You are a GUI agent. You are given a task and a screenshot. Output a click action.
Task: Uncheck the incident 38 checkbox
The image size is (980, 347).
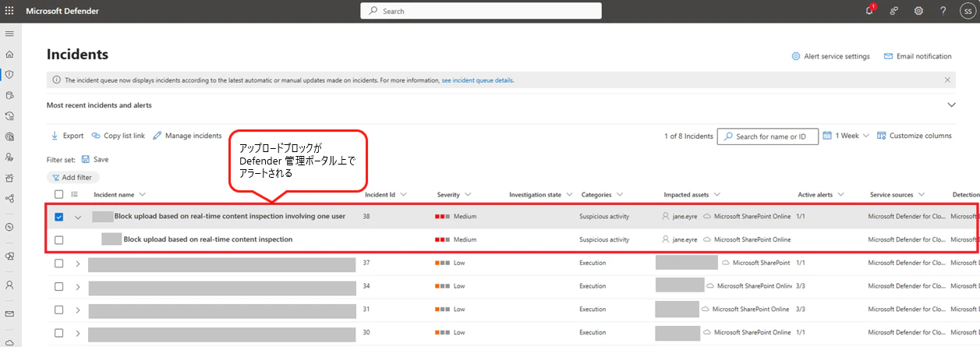[x=59, y=217]
